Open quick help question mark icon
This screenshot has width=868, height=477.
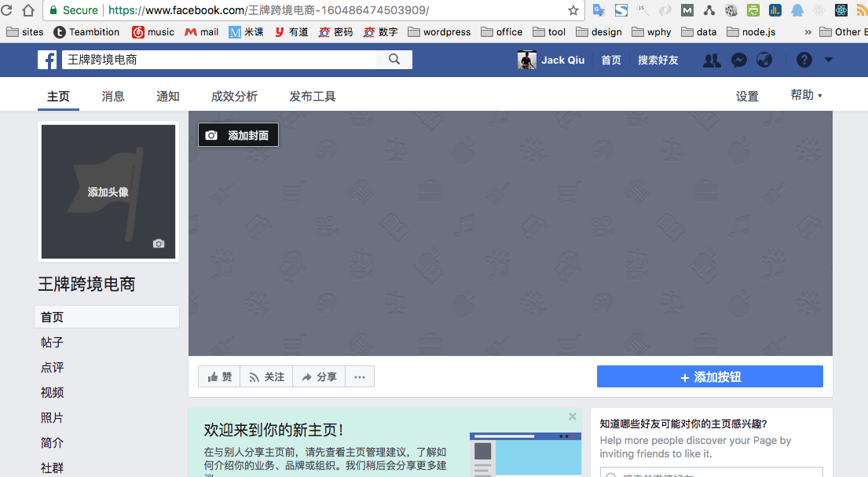tap(804, 60)
